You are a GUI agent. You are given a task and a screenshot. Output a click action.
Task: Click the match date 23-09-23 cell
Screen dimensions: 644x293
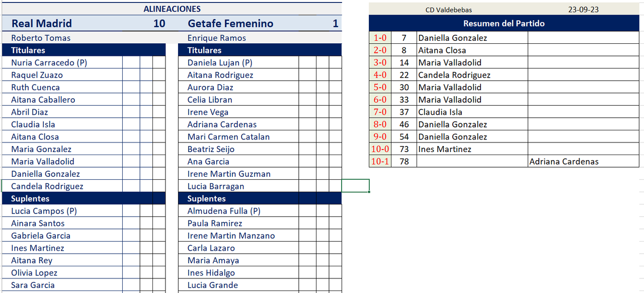tap(583, 10)
